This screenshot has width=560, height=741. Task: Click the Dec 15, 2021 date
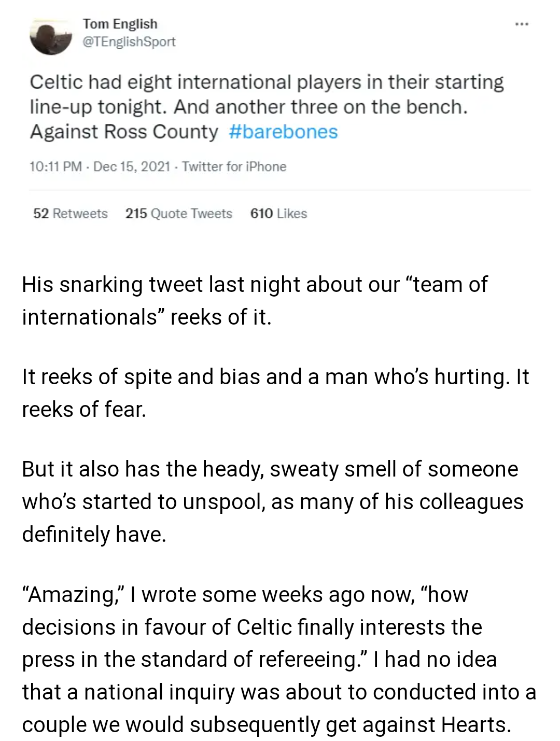pos(132,166)
